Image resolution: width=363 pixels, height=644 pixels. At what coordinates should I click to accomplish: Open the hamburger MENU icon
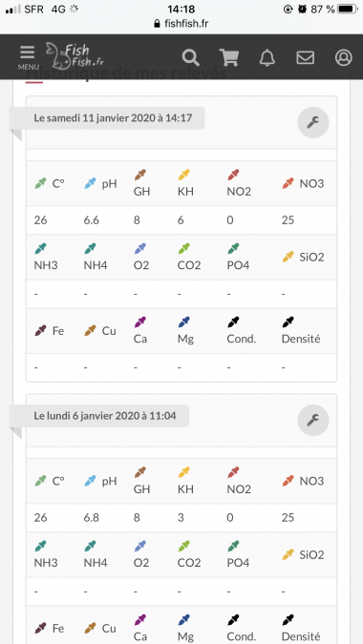point(28,56)
